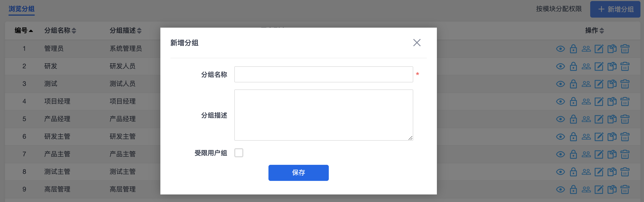Click members icon in 测试 row
Screen dimensions: 644x202
coord(586,84)
